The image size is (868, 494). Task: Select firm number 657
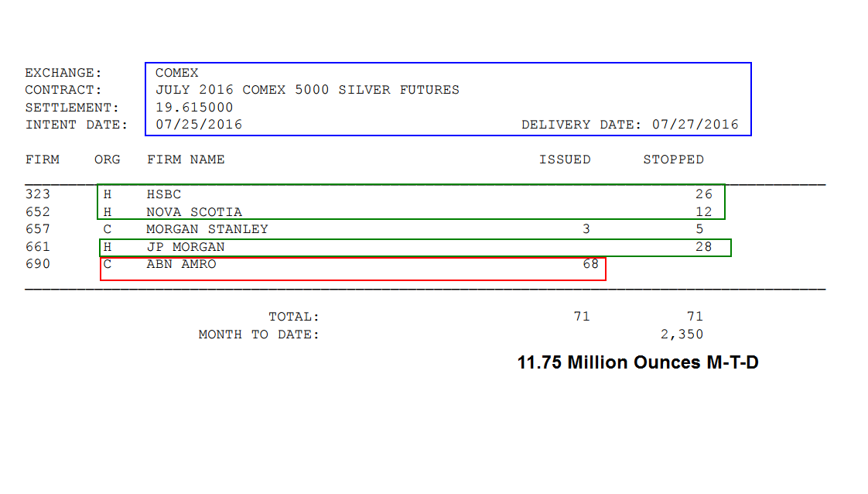38,229
